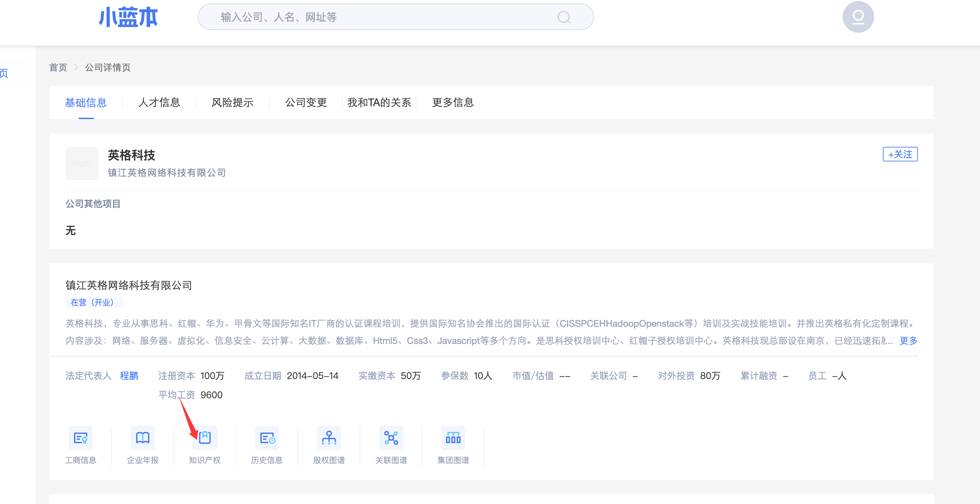The image size is (980, 504).
Task: Open the 公司变更 tab
Action: point(306,103)
